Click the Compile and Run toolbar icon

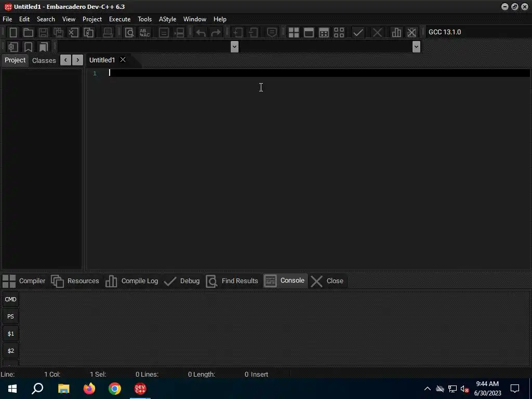tap(324, 33)
